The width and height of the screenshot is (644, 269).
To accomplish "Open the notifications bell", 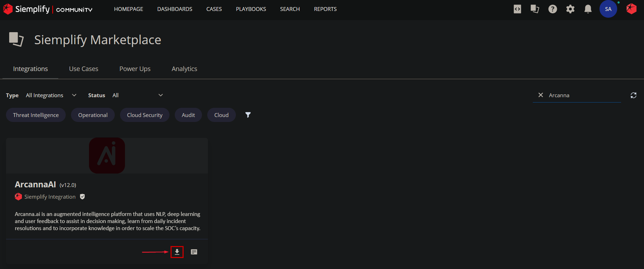I will pos(588,9).
